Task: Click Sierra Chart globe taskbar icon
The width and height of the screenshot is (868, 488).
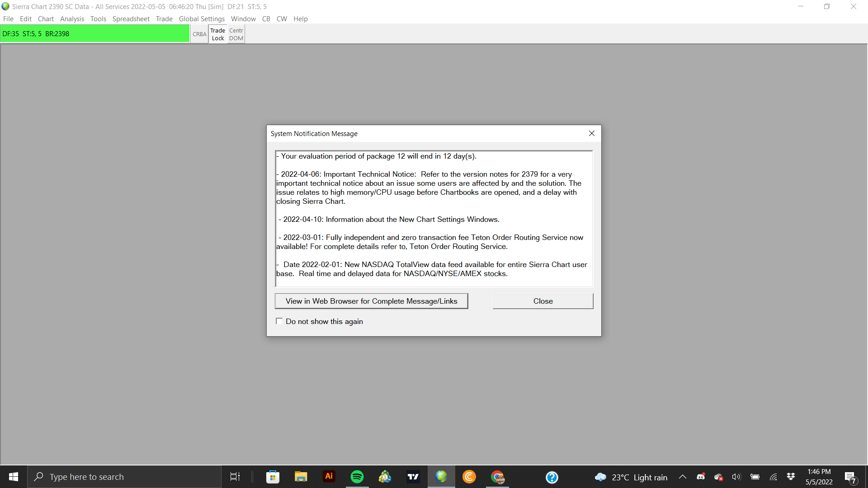Action: (441, 477)
